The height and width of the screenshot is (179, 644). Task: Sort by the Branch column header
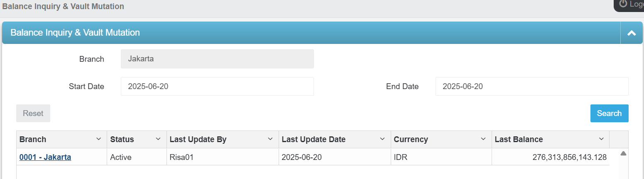[33, 140]
